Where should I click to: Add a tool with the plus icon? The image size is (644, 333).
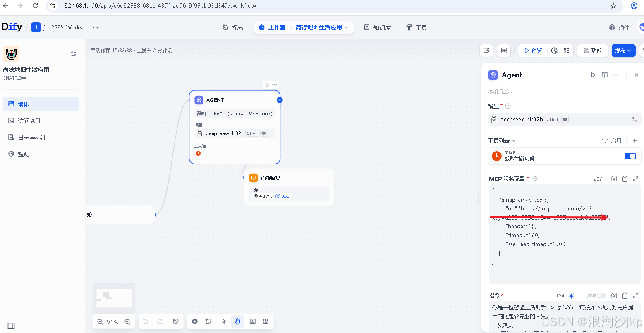click(x=635, y=141)
